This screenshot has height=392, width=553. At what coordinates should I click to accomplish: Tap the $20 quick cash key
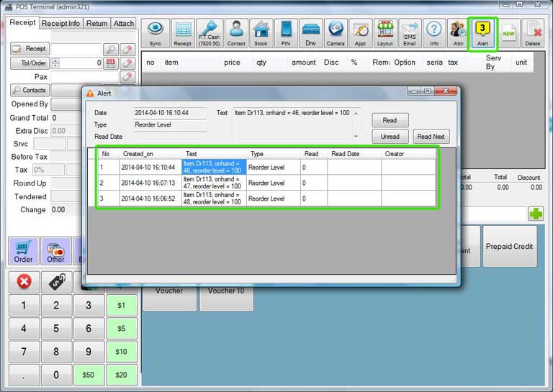tap(121, 375)
